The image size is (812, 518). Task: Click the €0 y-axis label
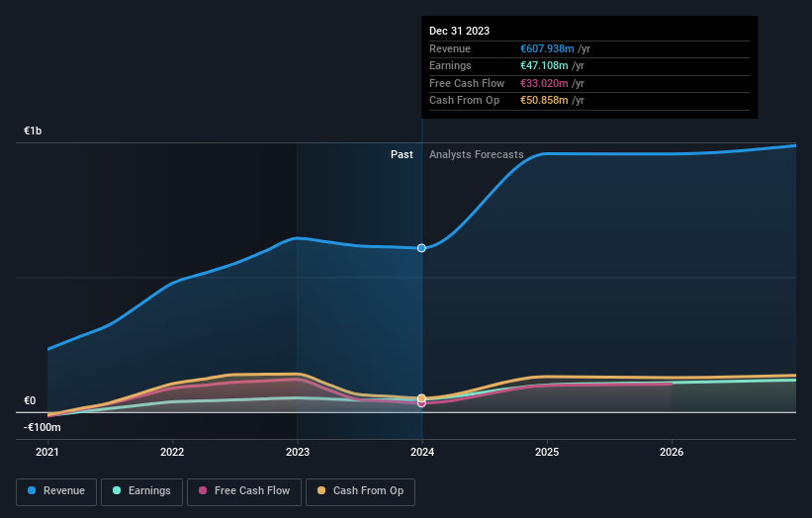30,400
